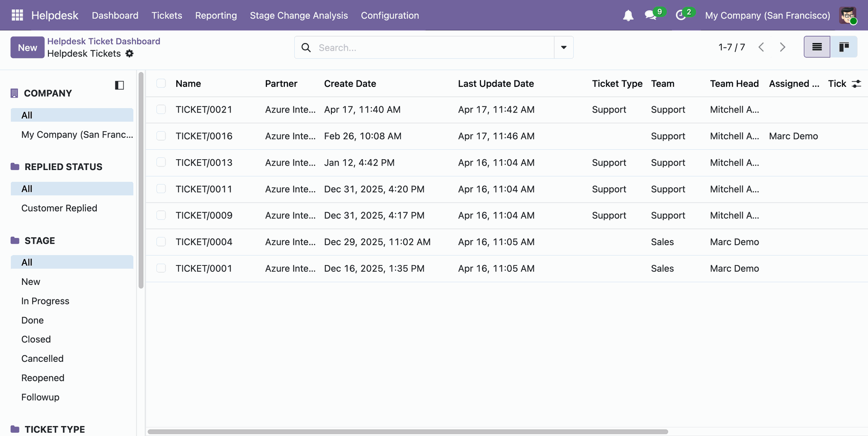Image resolution: width=868 pixels, height=436 pixels.
Task: Click Sales team cell for TICKET/0004
Action: click(662, 242)
